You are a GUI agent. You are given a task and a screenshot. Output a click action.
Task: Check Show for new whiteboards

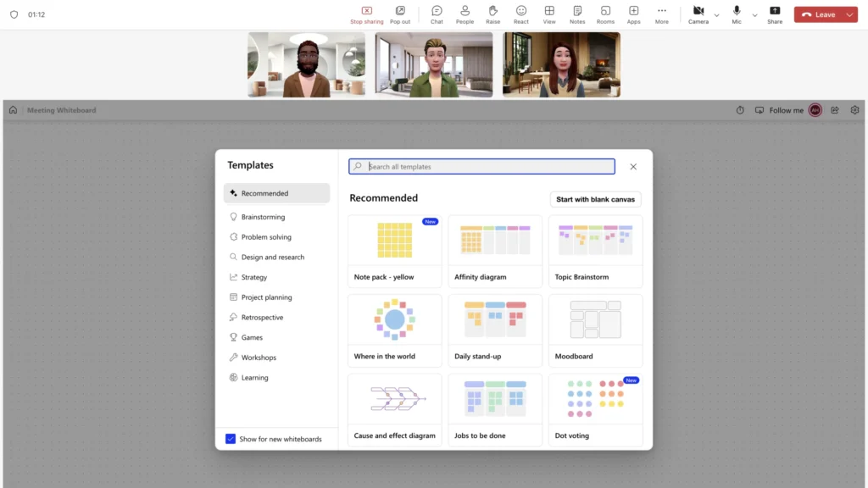[231, 438]
